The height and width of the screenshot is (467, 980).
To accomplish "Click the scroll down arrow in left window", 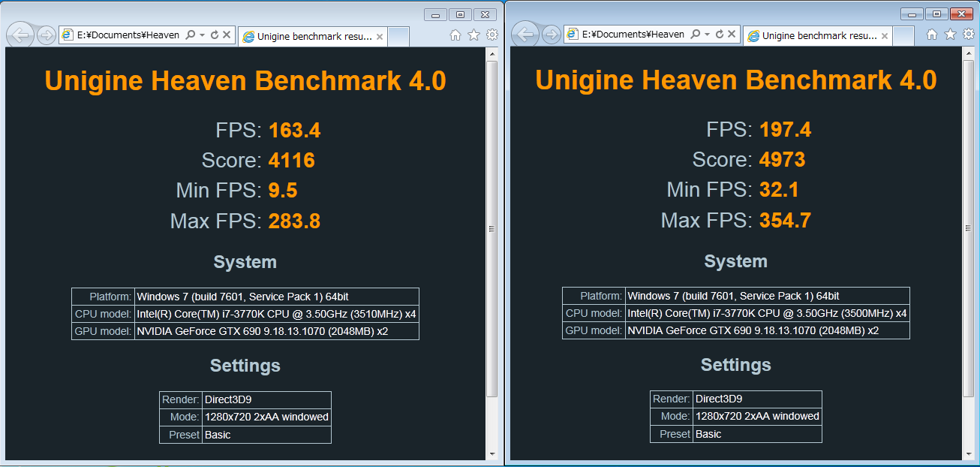I will click(492, 453).
